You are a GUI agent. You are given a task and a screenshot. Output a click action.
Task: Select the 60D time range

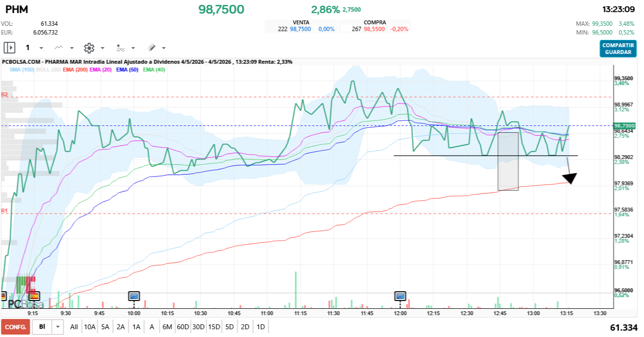click(183, 327)
